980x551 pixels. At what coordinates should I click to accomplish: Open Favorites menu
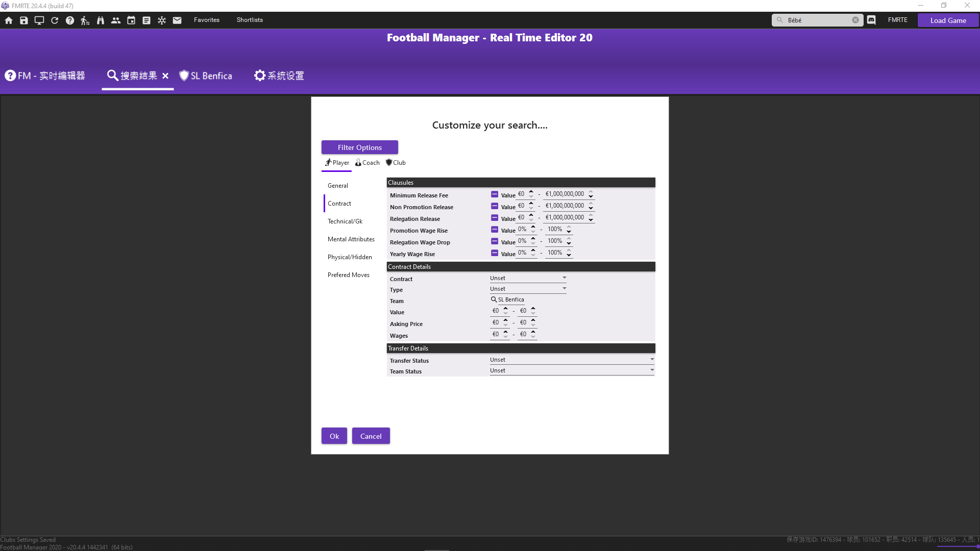tap(207, 20)
